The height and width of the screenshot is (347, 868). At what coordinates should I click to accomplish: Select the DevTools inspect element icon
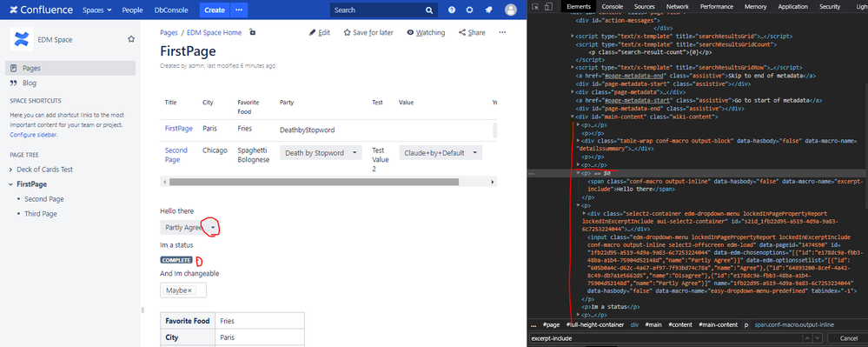535,7
